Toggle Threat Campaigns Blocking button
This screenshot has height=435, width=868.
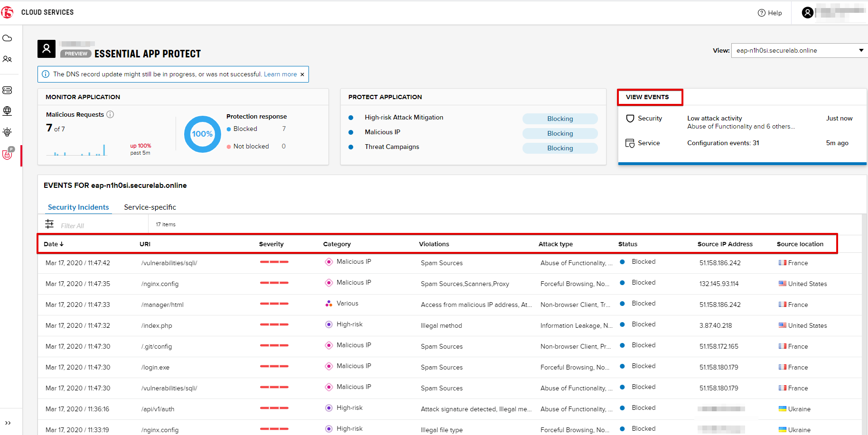[x=560, y=148]
